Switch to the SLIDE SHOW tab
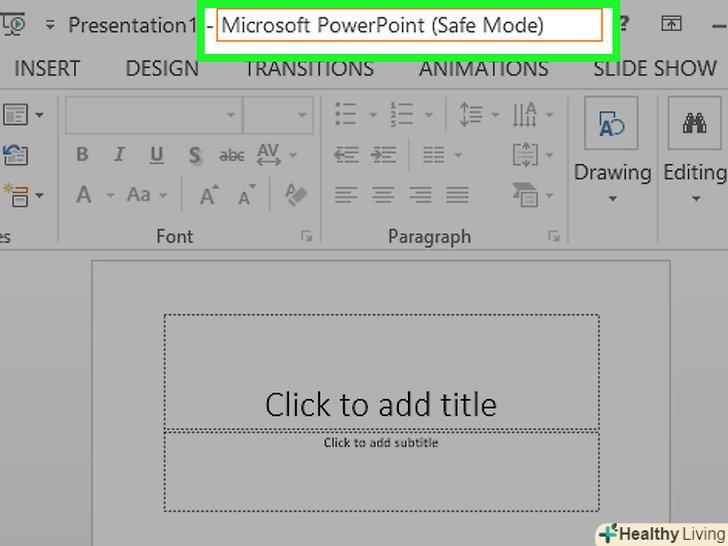The image size is (728, 546). (655, 69)
